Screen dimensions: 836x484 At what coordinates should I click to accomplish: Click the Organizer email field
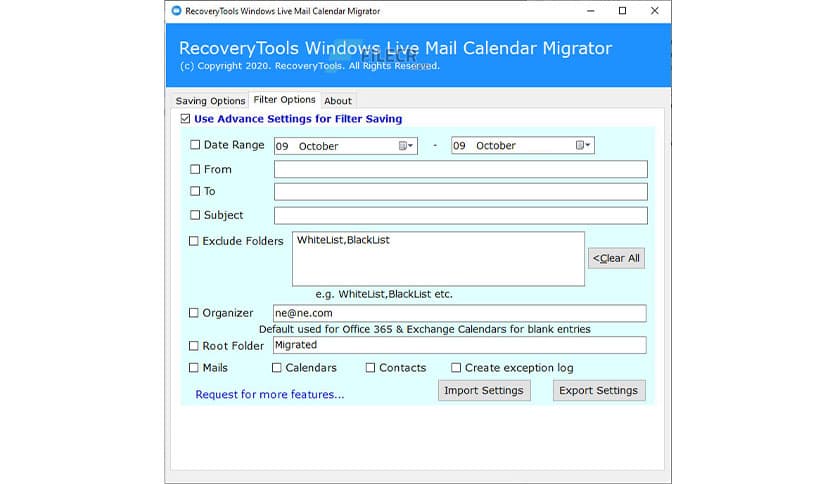tap(460, 313)
